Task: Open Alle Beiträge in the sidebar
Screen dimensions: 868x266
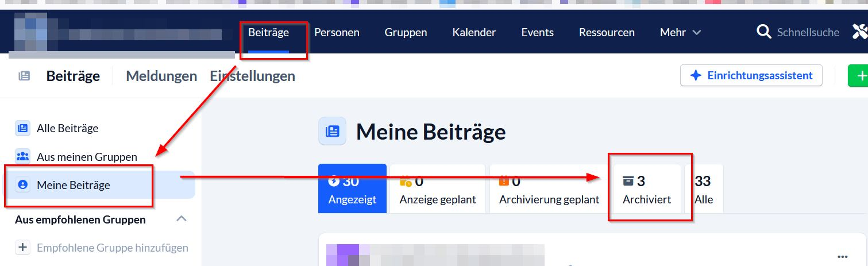Action: point(67,128)
